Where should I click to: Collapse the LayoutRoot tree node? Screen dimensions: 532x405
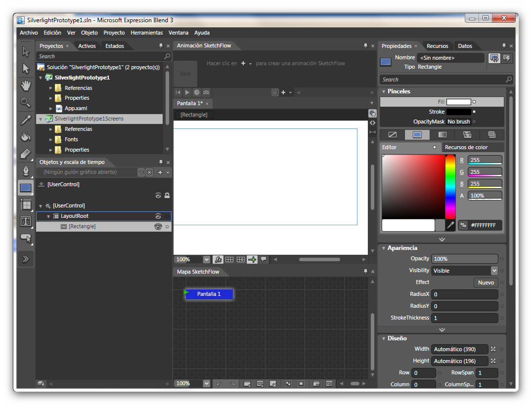(48, 216)
